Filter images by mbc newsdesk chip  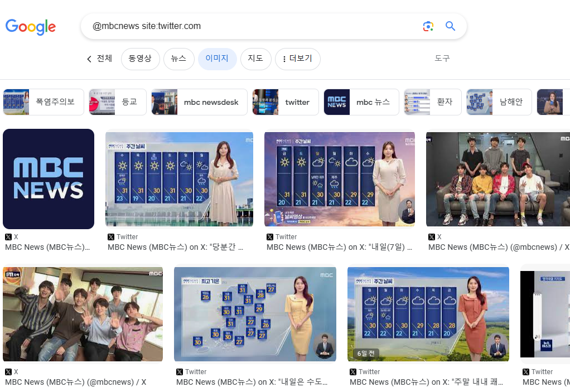tap(199, 102)
